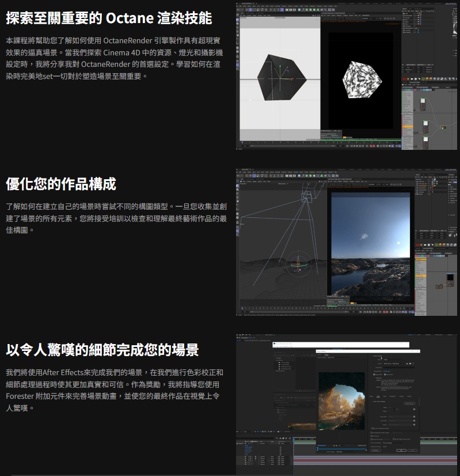The image size is (460, 476).
Task: Click the paragraph beginning '了解如何在建立自己的場景'
Action: (x=116, y=218)
